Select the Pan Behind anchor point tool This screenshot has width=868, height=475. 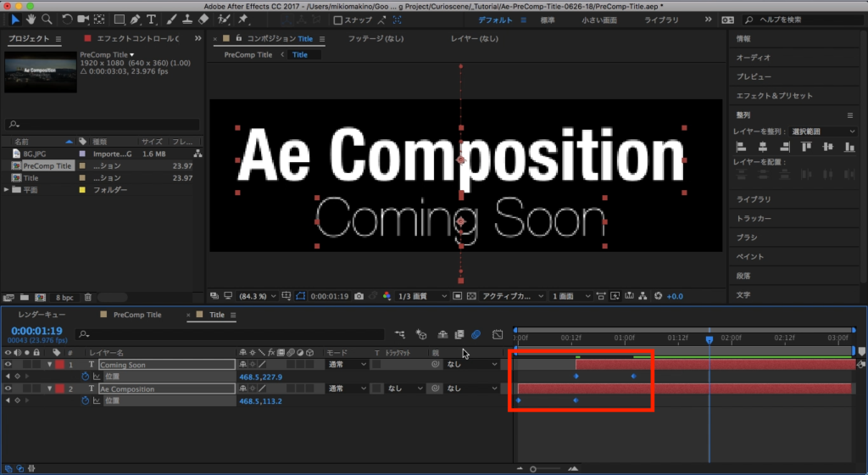pos(99,20)
